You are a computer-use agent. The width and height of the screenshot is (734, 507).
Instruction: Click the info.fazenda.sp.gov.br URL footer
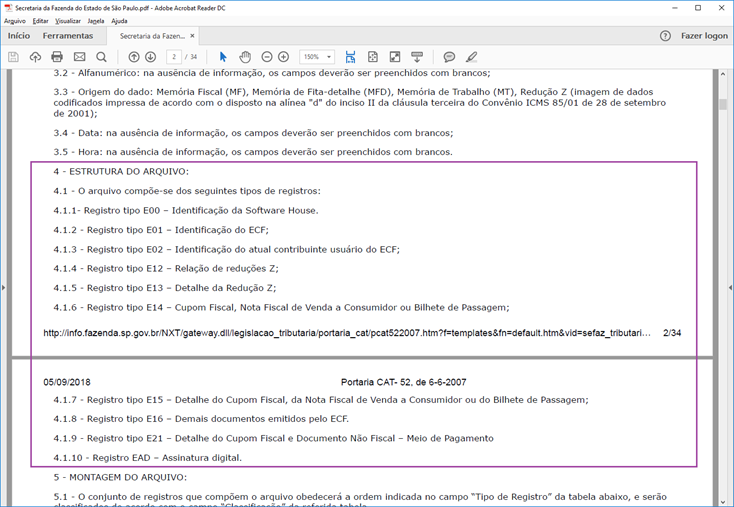click(347, 333)
